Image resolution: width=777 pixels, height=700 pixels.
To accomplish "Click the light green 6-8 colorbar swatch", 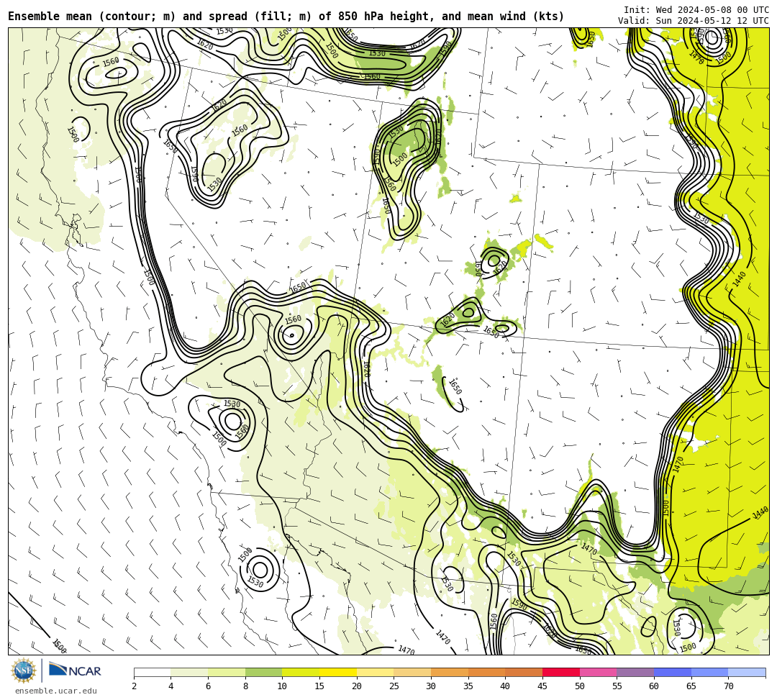I will (227, 672).
